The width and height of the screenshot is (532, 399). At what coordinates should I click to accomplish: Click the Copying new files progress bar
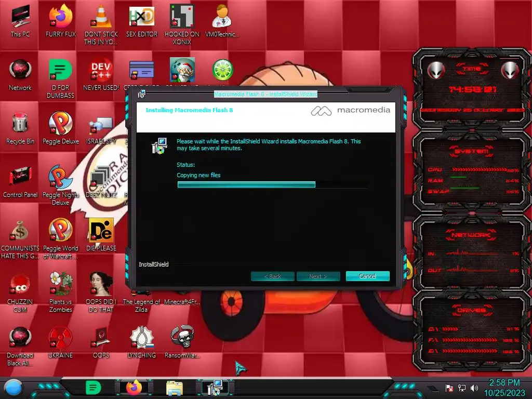[x=272, y=184]
